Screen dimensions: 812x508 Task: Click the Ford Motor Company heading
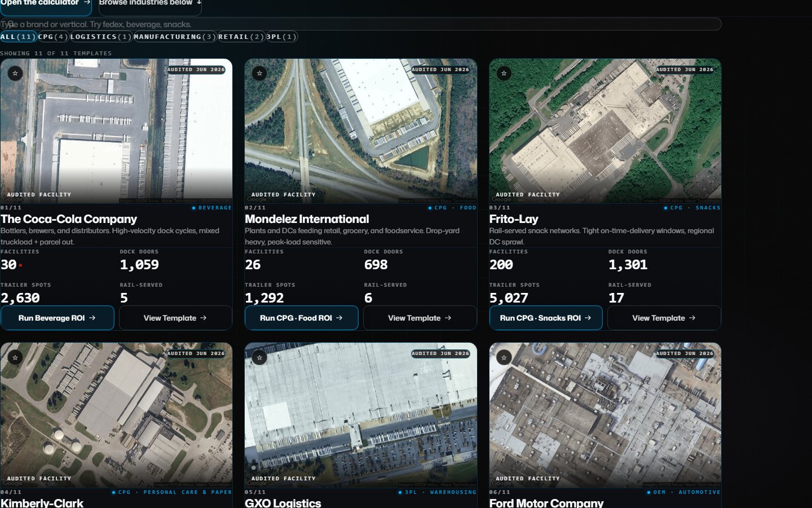click(x=546, y=502)
